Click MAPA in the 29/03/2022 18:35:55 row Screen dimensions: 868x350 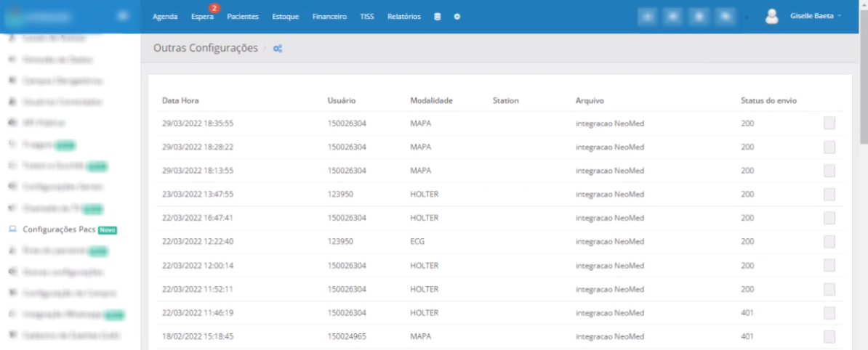[421, 123]
